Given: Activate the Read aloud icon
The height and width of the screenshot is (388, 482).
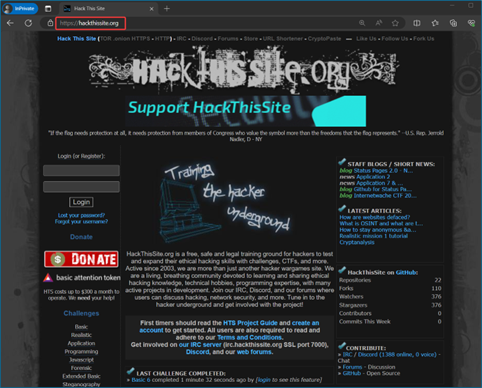Looking at the screenshot, I should [x=379, y=23].
